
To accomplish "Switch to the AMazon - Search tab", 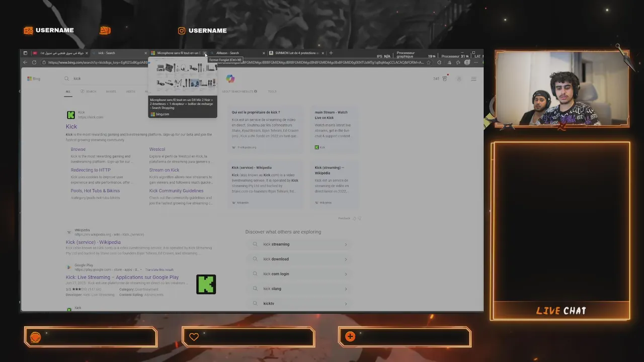I will (x=236, y=53).
